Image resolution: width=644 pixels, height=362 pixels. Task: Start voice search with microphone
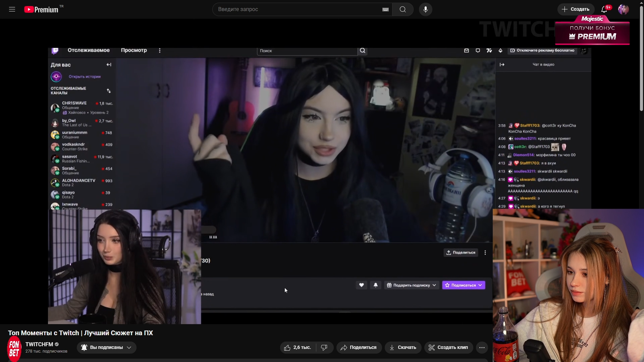426,9
